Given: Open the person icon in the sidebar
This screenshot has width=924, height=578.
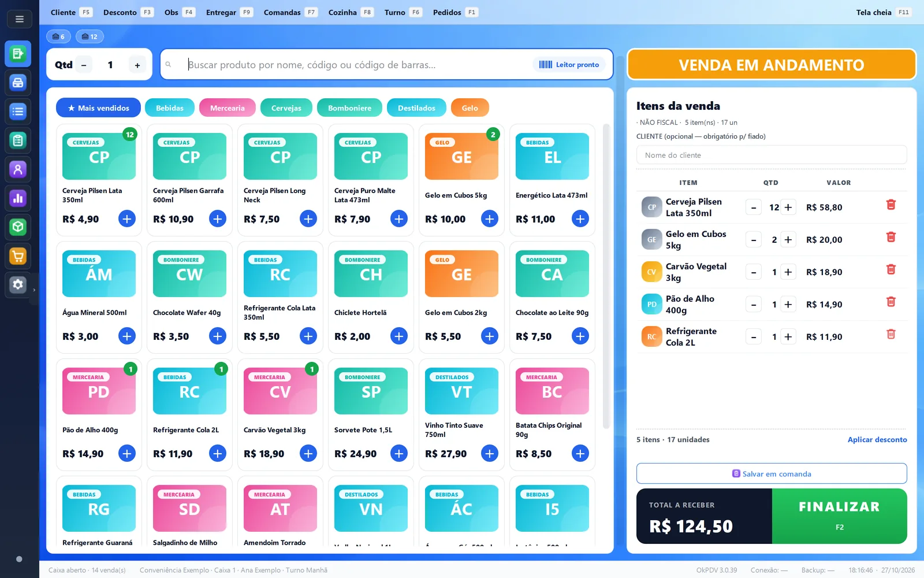Looking at the screenshot, I should tap(18, 169).
